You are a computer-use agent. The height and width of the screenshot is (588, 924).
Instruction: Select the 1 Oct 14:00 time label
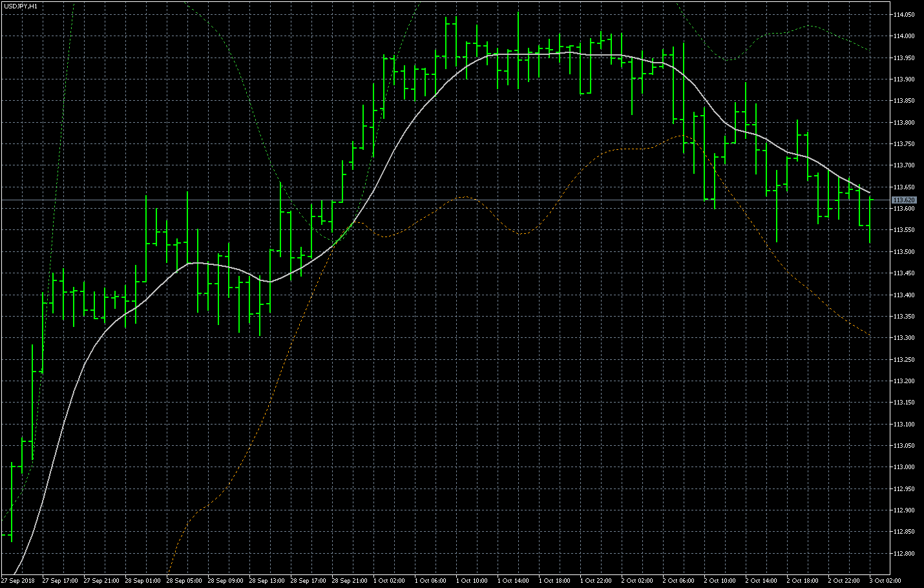[513, 581]
